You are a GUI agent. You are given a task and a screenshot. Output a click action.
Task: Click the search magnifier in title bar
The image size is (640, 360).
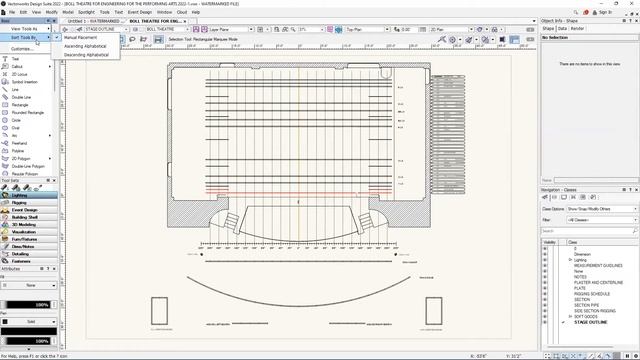point(576,12)
